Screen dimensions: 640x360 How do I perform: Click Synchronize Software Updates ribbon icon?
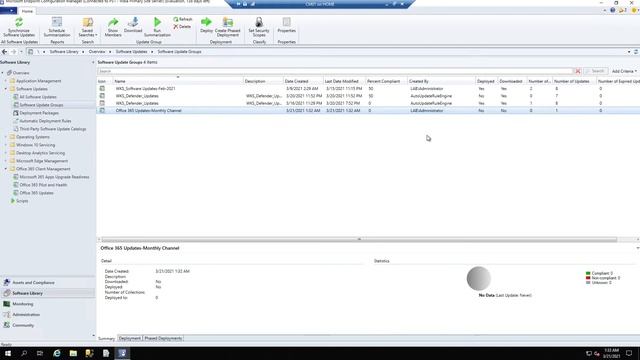click(19, 22)
